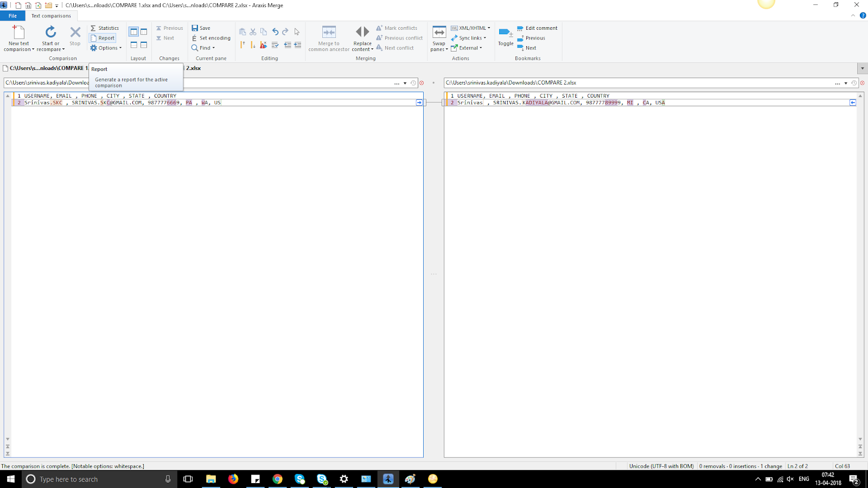Open Replace content dropdown
The image size is (868, 488).
362,38
